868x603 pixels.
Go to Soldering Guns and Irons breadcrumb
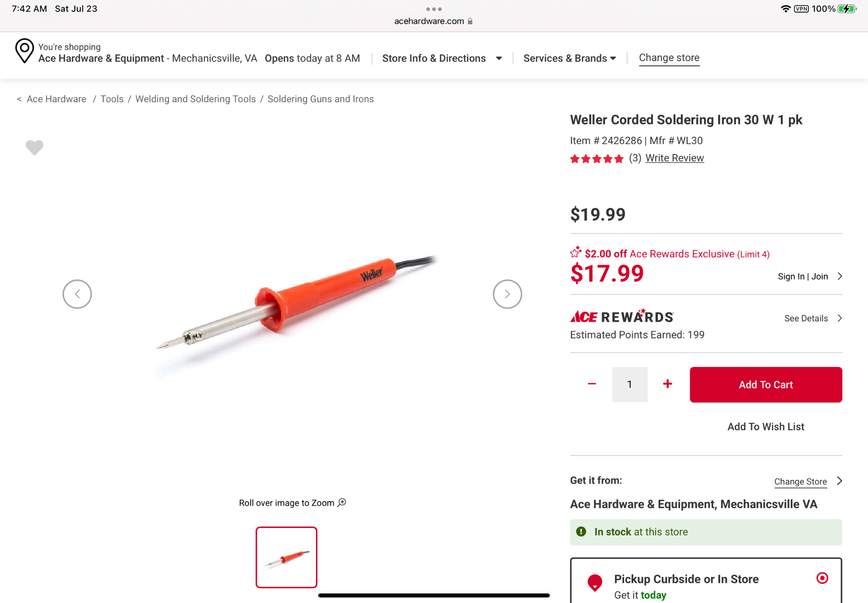[x=320, y=99]
